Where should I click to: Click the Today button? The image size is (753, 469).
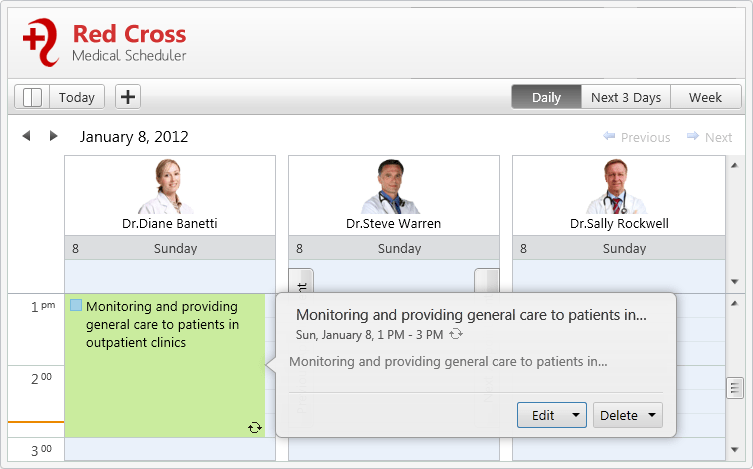click(x=77, y=97)
